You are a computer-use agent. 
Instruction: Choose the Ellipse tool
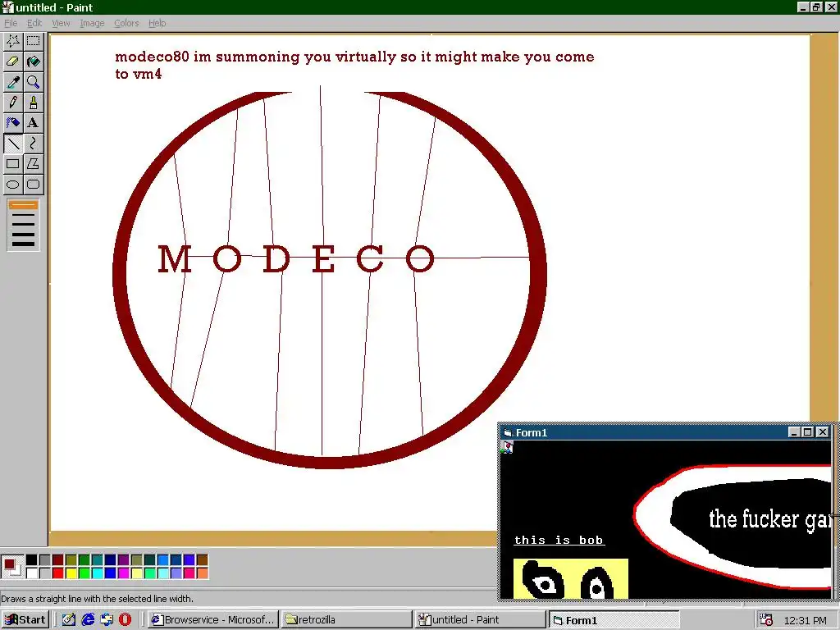(13, 185)
